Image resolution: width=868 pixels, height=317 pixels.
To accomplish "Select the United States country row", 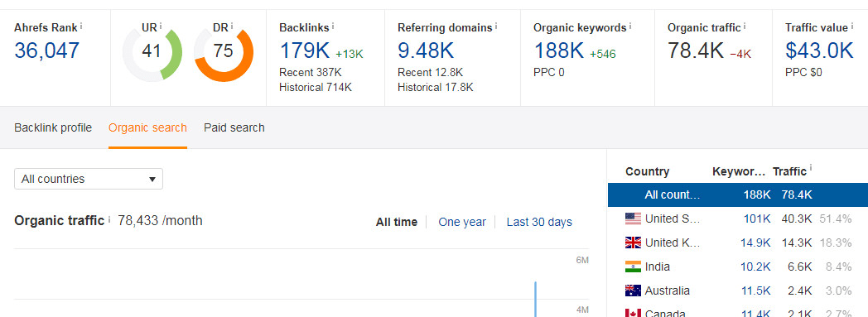I will pos(738,219).
